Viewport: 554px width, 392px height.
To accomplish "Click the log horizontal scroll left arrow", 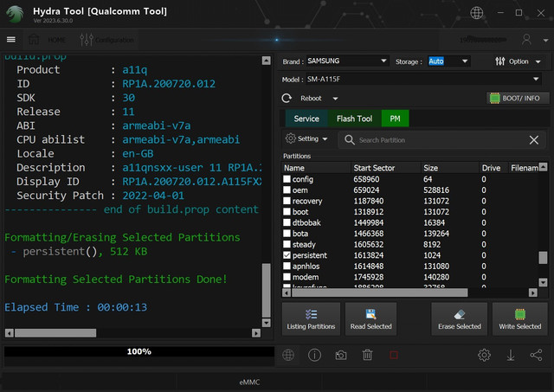I will point(10,332).
